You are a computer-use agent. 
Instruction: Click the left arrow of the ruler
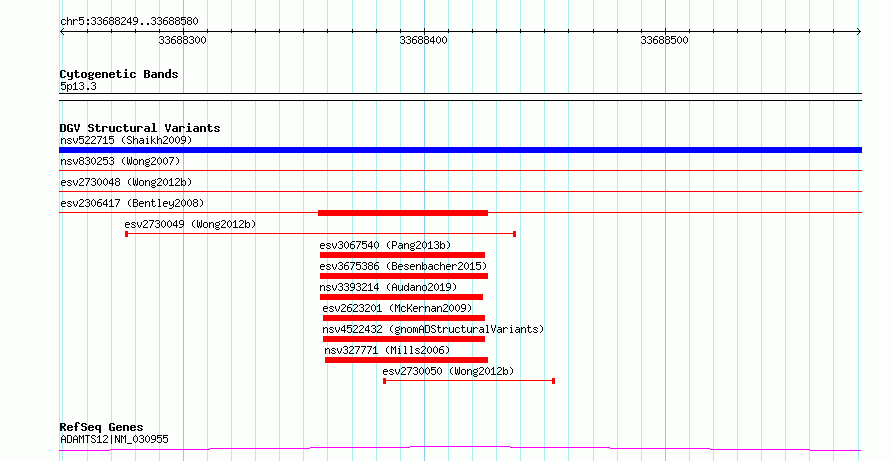62,32
